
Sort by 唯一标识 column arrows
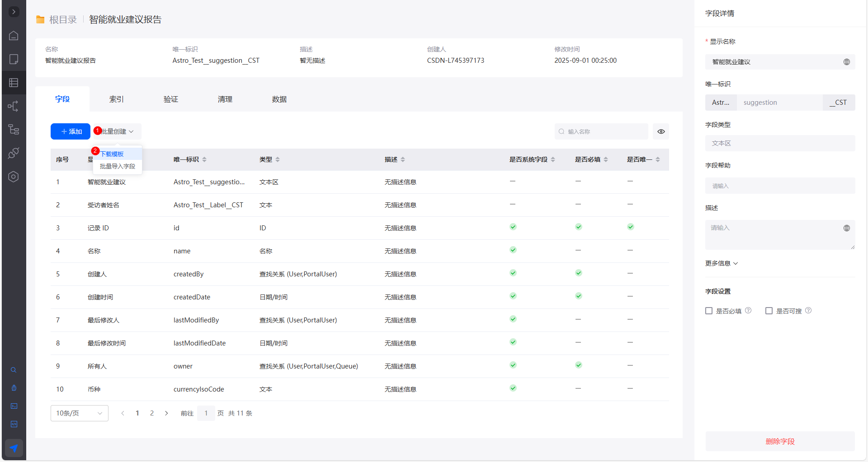pyautogui.click(x=204, y=159)
